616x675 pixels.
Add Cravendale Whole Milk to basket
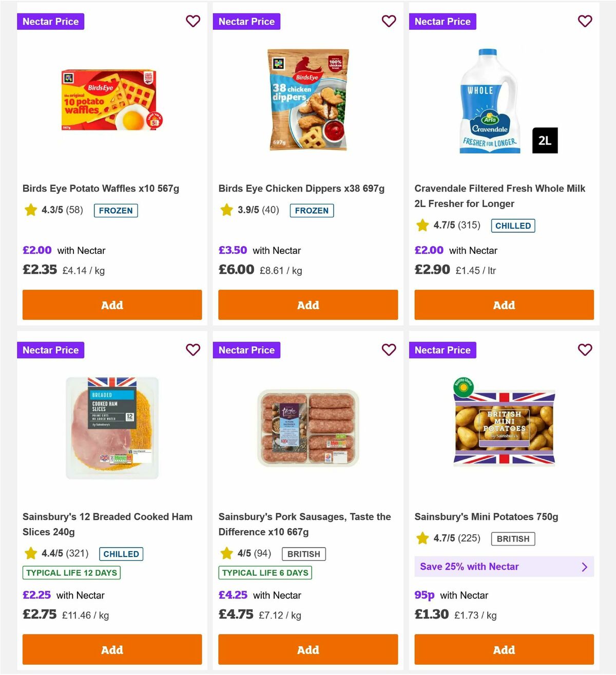click(504, 305)
